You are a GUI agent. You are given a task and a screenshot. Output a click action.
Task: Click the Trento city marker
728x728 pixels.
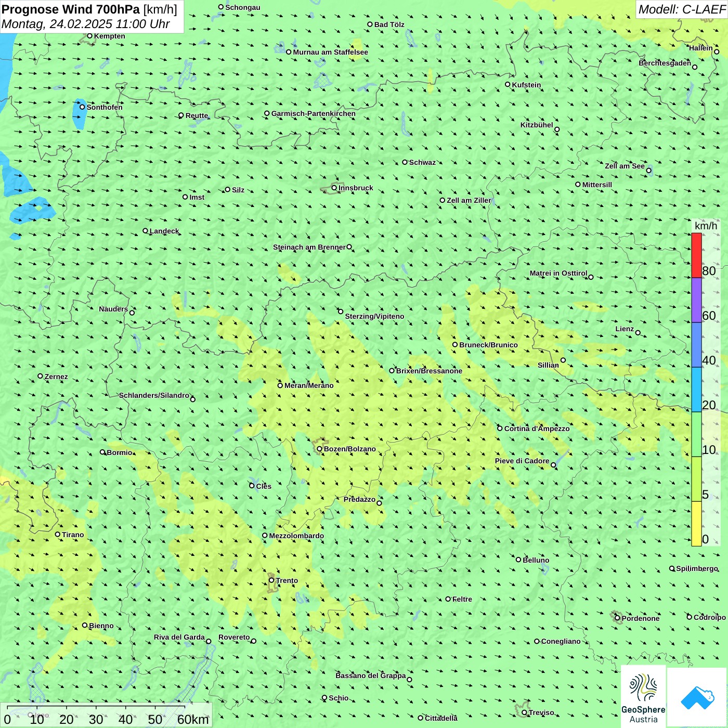[x=271, y=580]
